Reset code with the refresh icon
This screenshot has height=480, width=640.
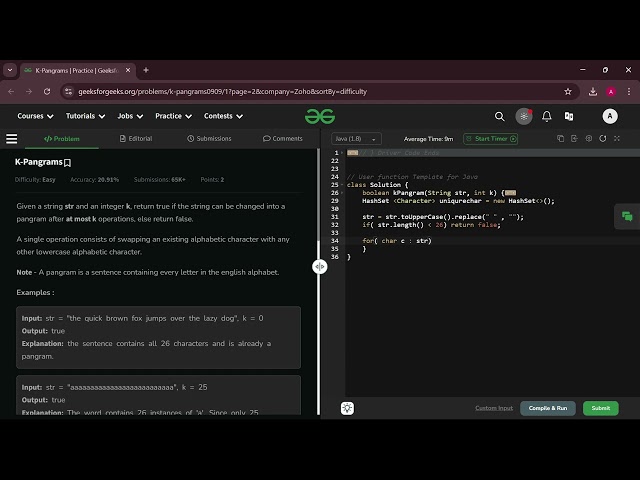(x=602, y=139)
